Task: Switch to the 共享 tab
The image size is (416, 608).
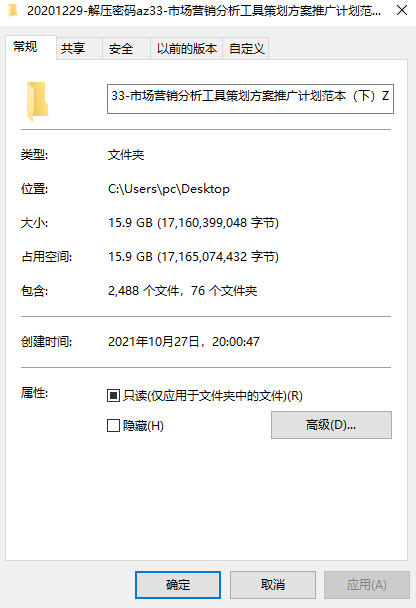Action: [79, 48]
